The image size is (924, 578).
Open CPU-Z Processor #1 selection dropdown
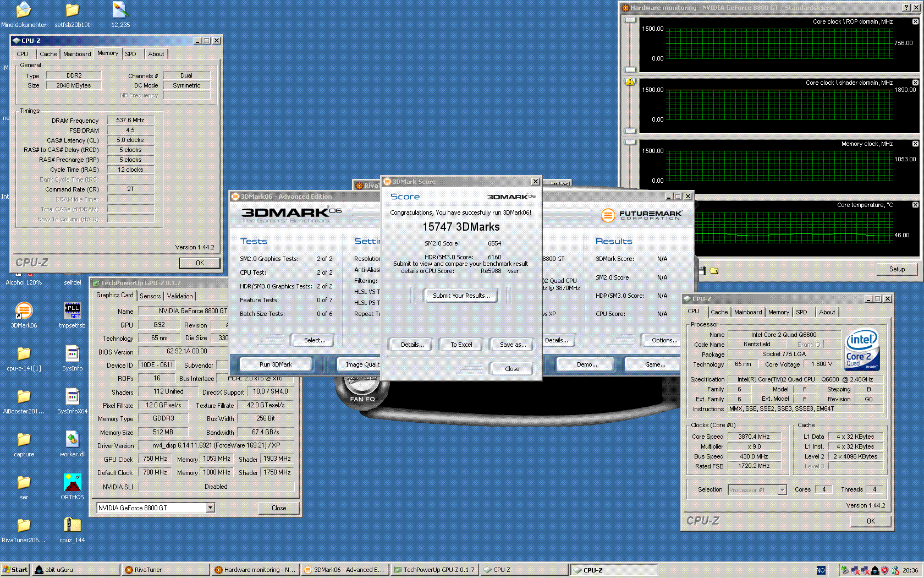pyautogui.click(x=782, y=489)
